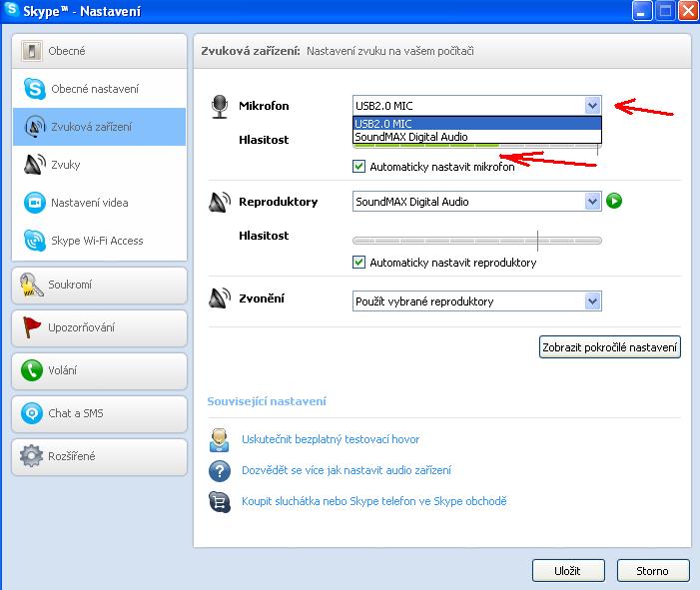Click the blue question mark help icon
700x590 pixels.
(220, 471)
